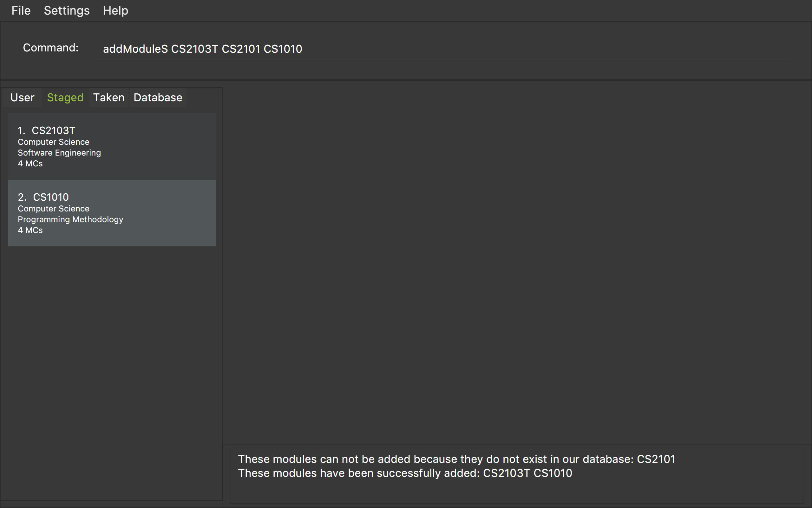The height and width of the screenshot is (508, 812).
Task: Click the 'Command:' label
Action: pyautogui.click(x=51, y=48)
